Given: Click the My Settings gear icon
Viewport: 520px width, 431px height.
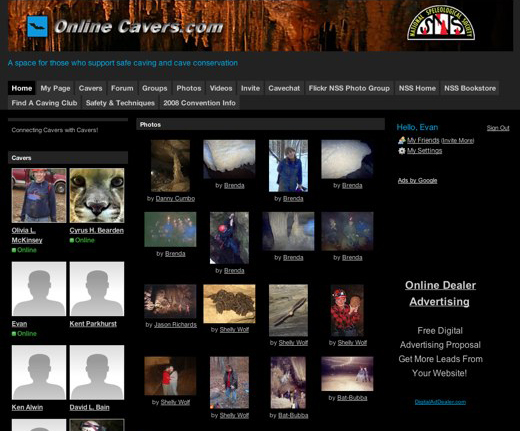Looking at the screenshot, I should click(402, 151).
